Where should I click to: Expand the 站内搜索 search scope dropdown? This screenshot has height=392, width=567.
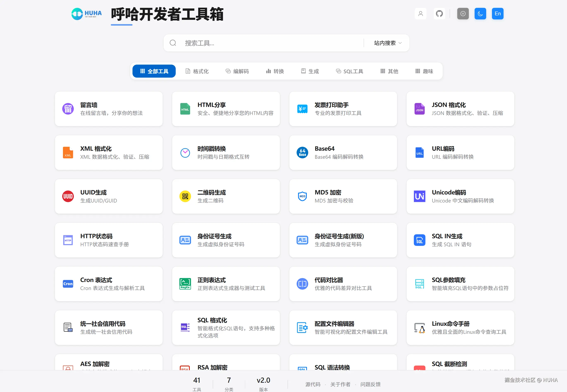coord(388,43)
